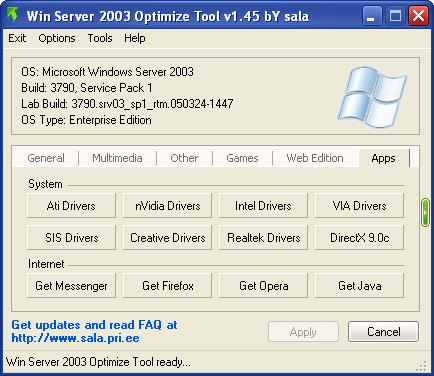The image size is (434, 376).
Task: Click the 'Get updates and read FAQ at' text
Action: tap(94, 325)
